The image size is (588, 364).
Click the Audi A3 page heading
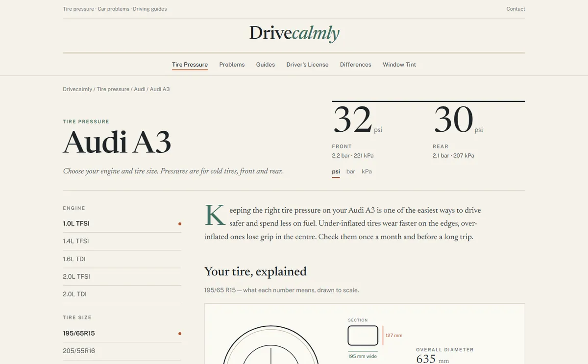tap(117, 143)
